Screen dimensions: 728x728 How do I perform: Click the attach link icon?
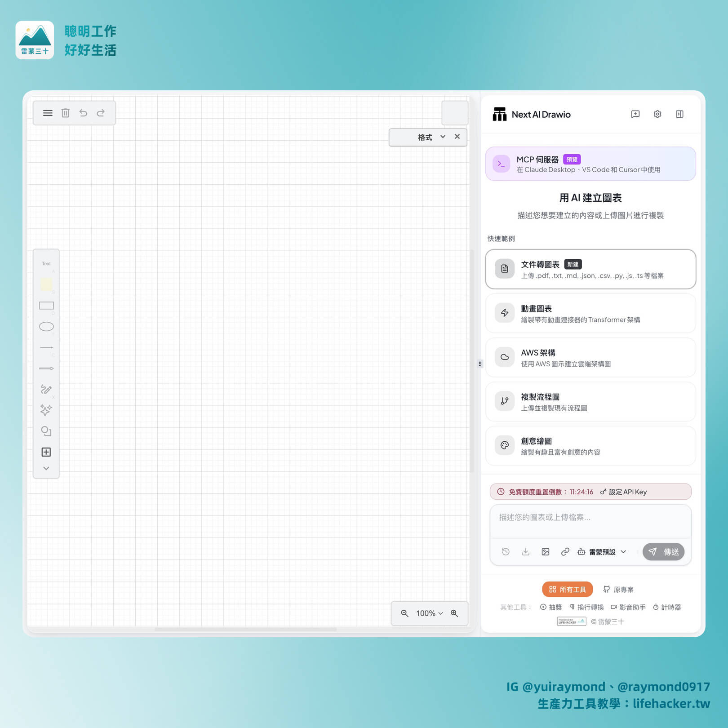point(565,551)
